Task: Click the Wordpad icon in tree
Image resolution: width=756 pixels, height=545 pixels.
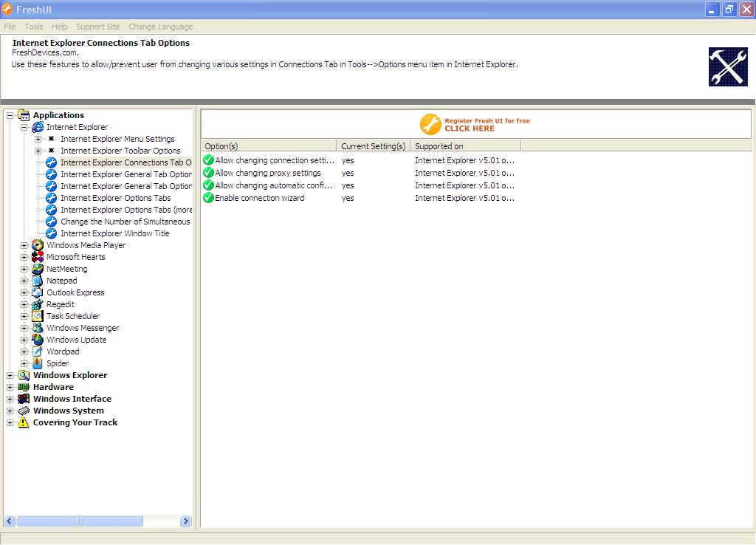Action: point(38,352)
